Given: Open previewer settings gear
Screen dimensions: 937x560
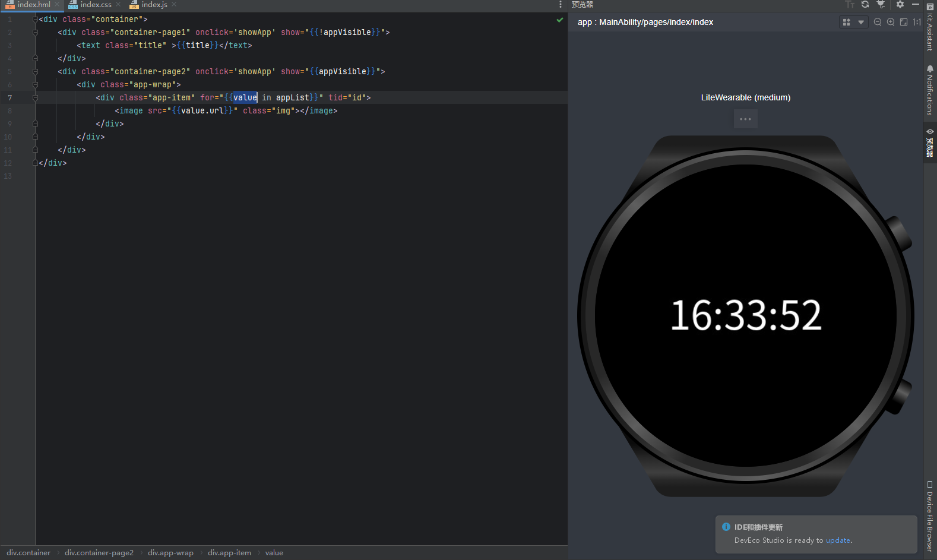Looking at the screenshot, I should [x=900, y=4].
